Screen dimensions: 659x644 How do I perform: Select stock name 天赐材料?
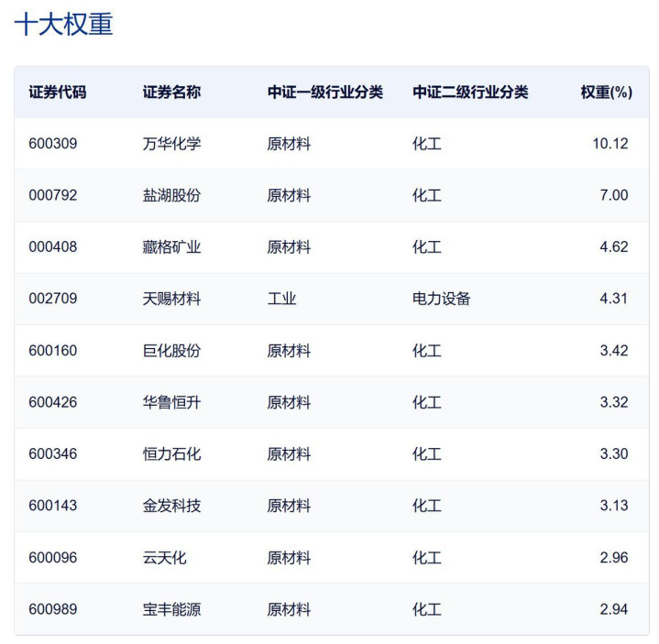tap(171, 299)
